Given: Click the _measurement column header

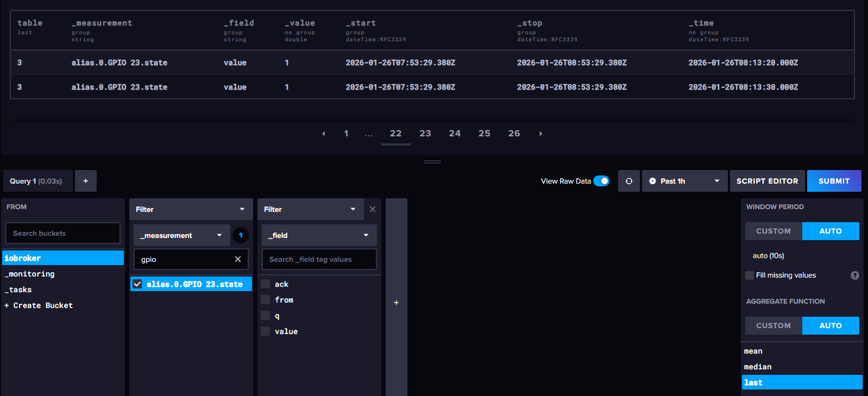Looking at the screenshot, I should 102,23.
